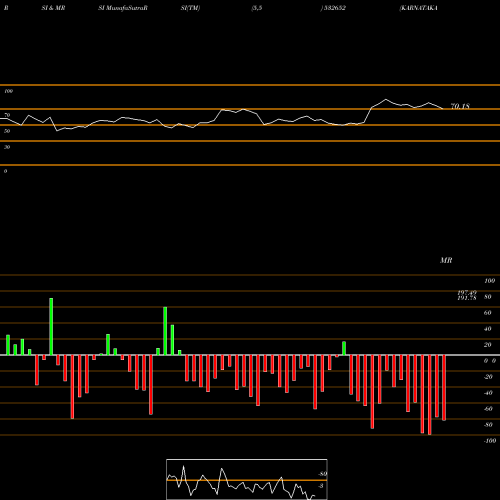Click the 'SI MunafaSutraR' header text
This screenshot has height=500, width=500.
123,8
